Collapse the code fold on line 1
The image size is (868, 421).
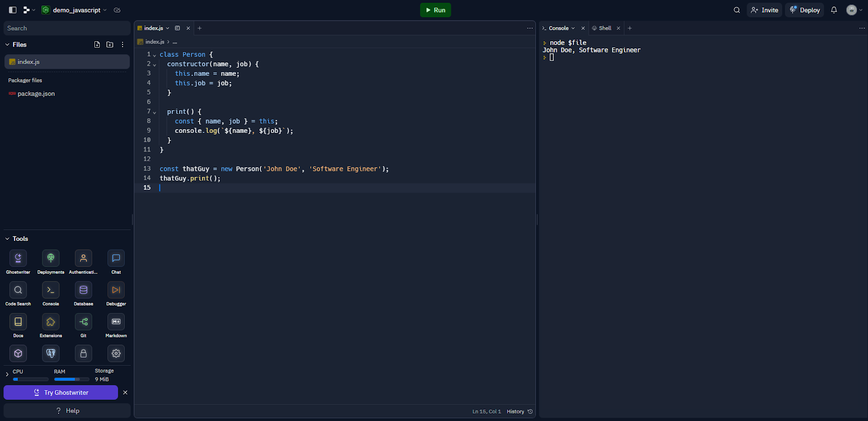coord(155,55)
